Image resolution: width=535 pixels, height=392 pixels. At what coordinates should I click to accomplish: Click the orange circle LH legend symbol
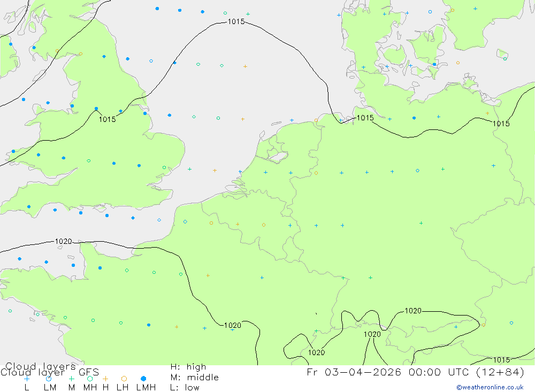click(124, 379)
